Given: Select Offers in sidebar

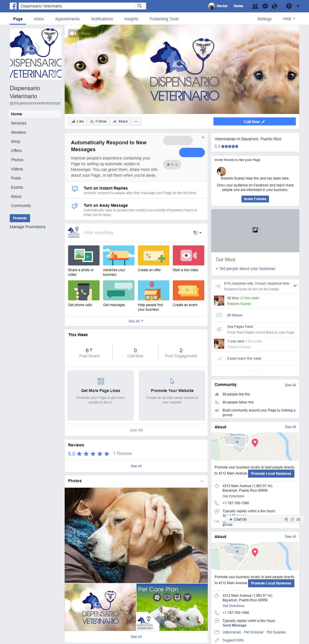Looking at the screenshot, I should [16, 151].
